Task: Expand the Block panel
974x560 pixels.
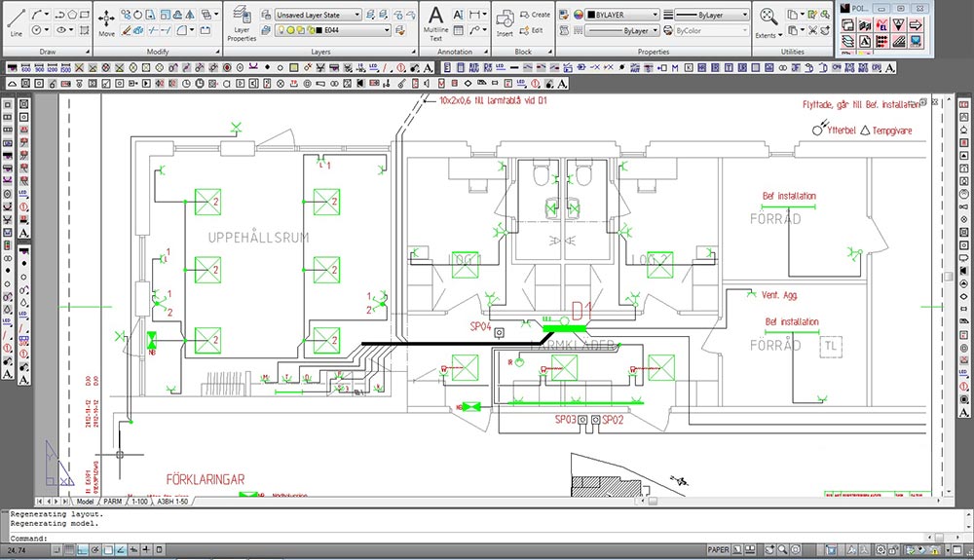Action: [x=550, y=52]
